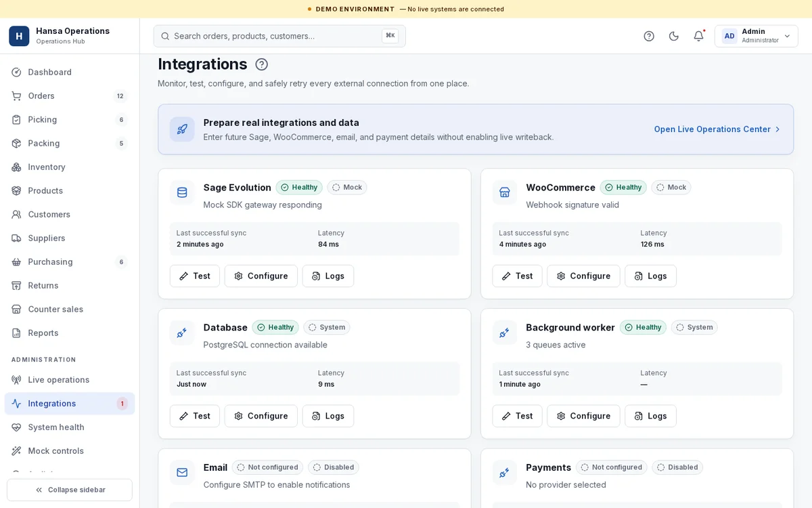This screenshot has width=812, height=508.
Task: Click "No provider selected" text
Action: click(566, 485)
